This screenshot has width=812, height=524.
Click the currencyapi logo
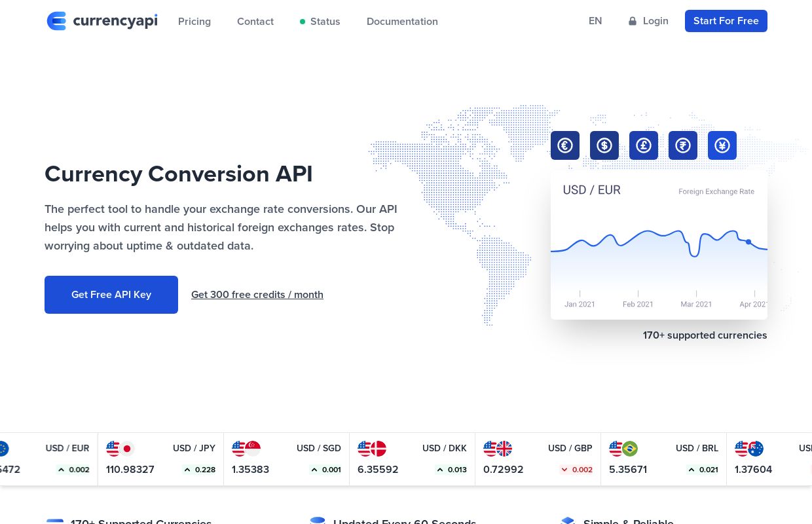[x=102, y=21]
